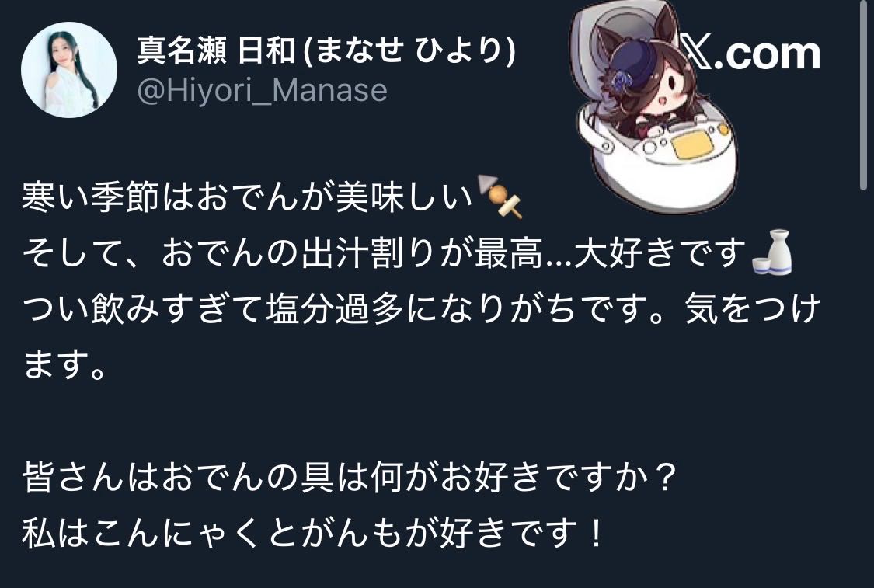Click the line 私はこんにゃくとがんもが好きです！
Screen dimensions: 874x588
313,533
